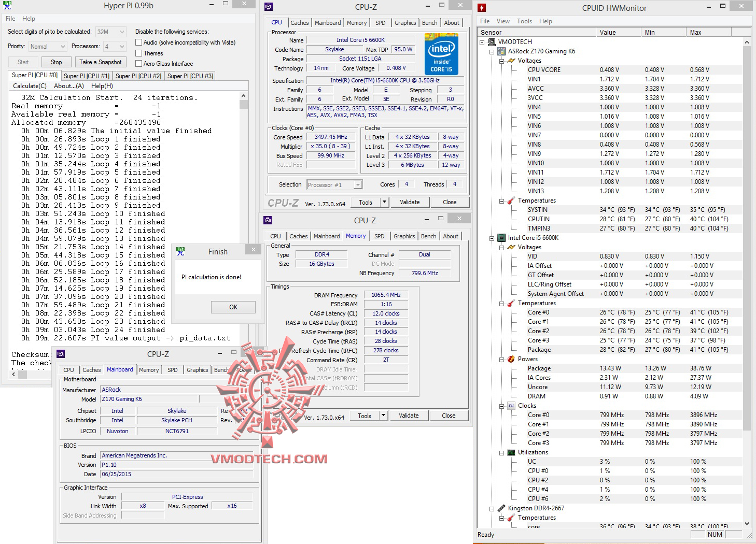Click the ASRock Voltages lightning icon
The image size is (756, 544).
coord(511,61)
